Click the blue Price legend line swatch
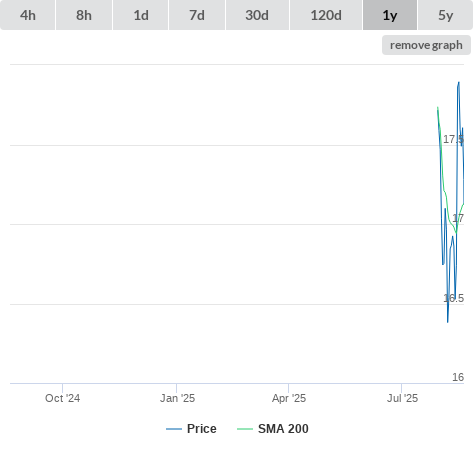Viewport: 474px width, 455px height. 174,429
